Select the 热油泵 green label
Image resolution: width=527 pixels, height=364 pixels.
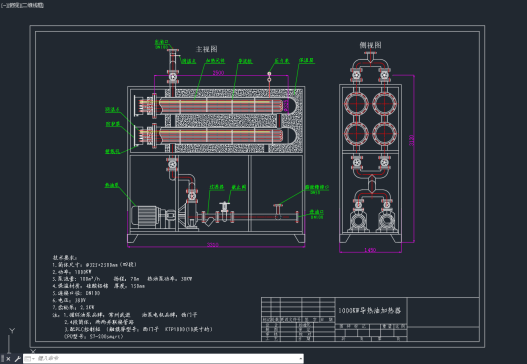[x=112, y=185]
